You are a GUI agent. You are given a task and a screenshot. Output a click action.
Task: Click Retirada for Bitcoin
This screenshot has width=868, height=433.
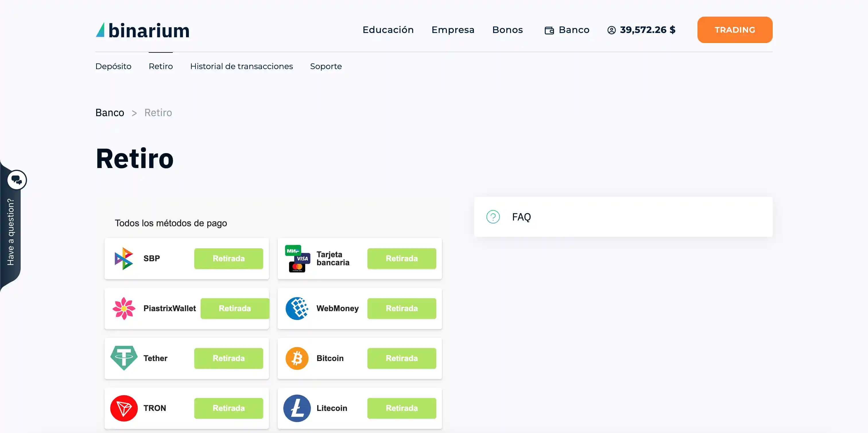402,358
